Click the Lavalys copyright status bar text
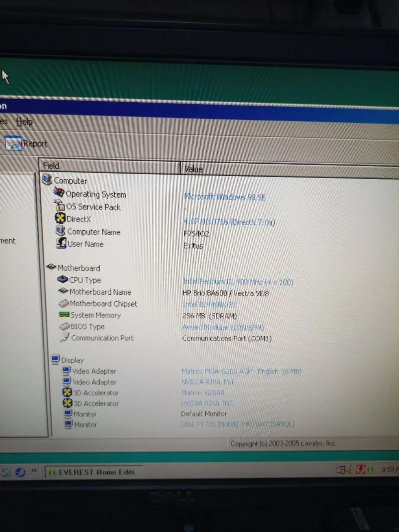 pos(283,443)
